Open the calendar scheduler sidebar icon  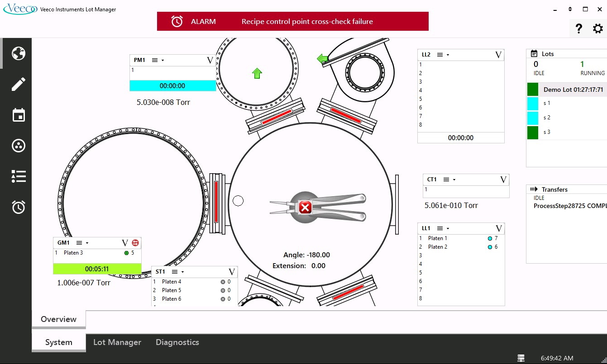(x=19, y=115)
